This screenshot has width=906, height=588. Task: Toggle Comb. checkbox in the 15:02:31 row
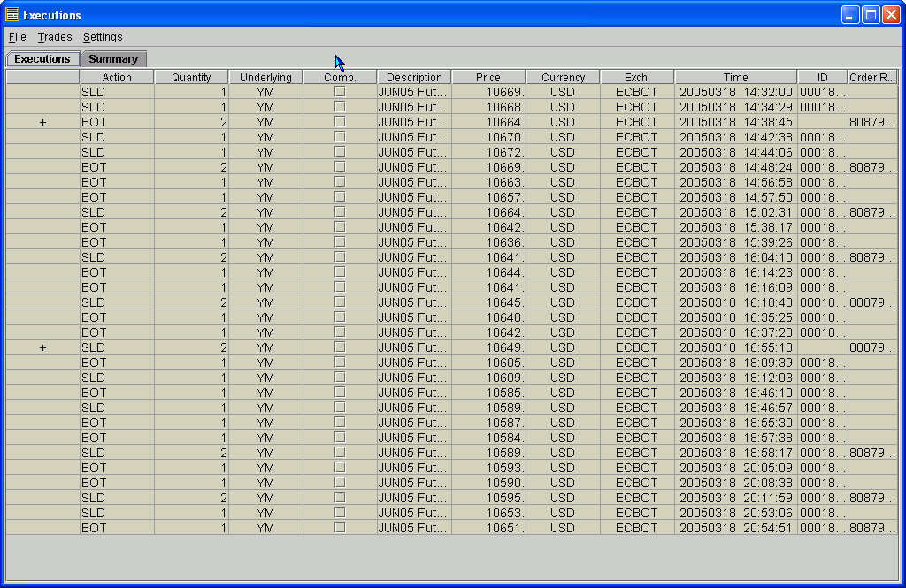tap(340, 211)
